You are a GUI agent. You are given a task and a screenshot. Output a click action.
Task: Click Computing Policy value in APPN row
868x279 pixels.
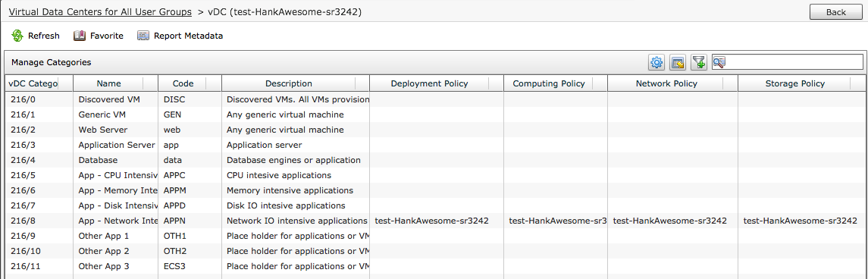coord(558,221)
